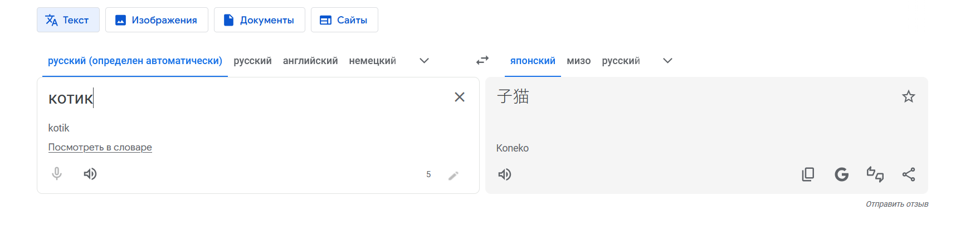Copy the translation to clipboard
The height and width of the screenshot is (229, 980).
click(x=808, y=174)
